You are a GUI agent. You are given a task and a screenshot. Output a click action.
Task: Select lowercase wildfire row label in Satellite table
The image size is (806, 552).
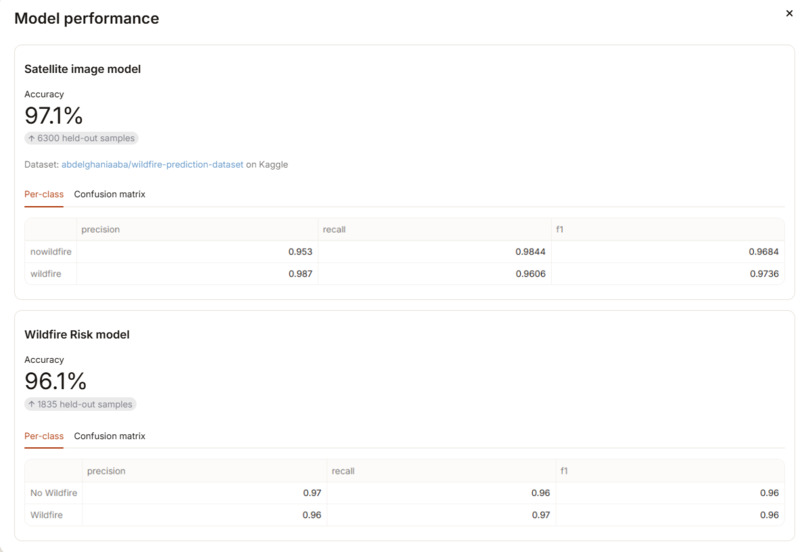click(x=46, y=274)
